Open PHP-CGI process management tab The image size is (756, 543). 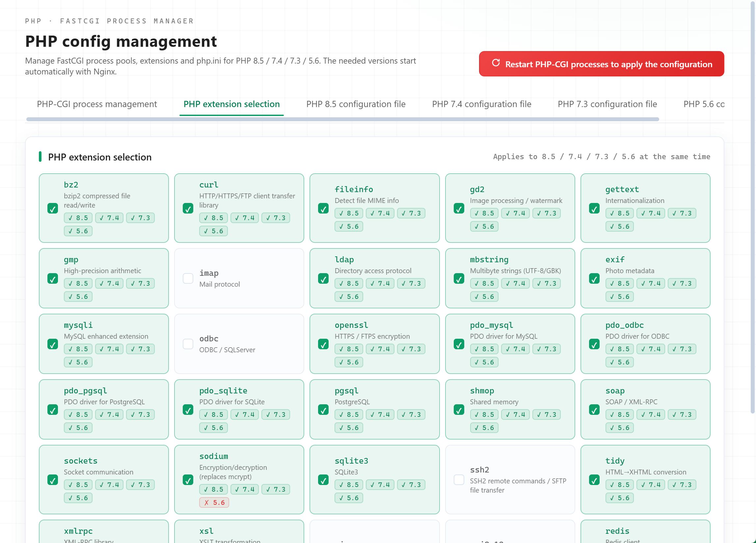[x=97, y=104]
